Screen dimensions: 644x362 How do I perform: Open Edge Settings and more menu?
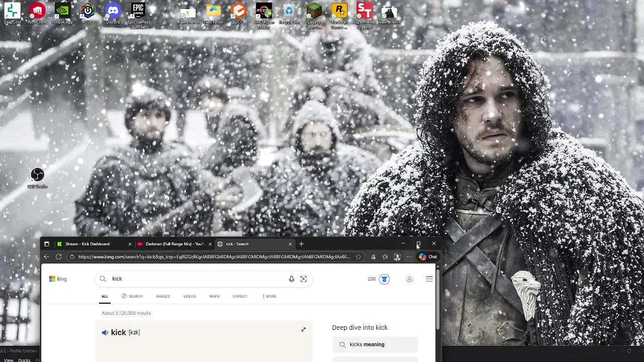coord(409,257)
